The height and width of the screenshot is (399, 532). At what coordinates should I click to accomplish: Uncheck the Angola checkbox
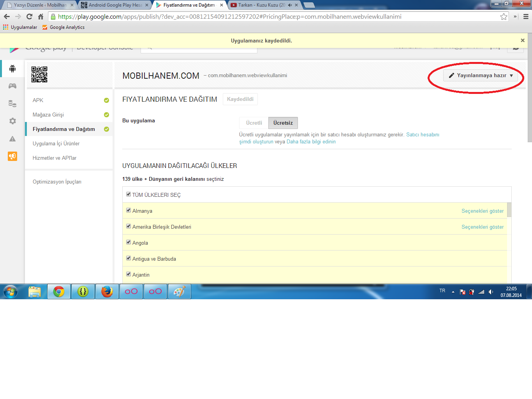[x=129, y=242]
